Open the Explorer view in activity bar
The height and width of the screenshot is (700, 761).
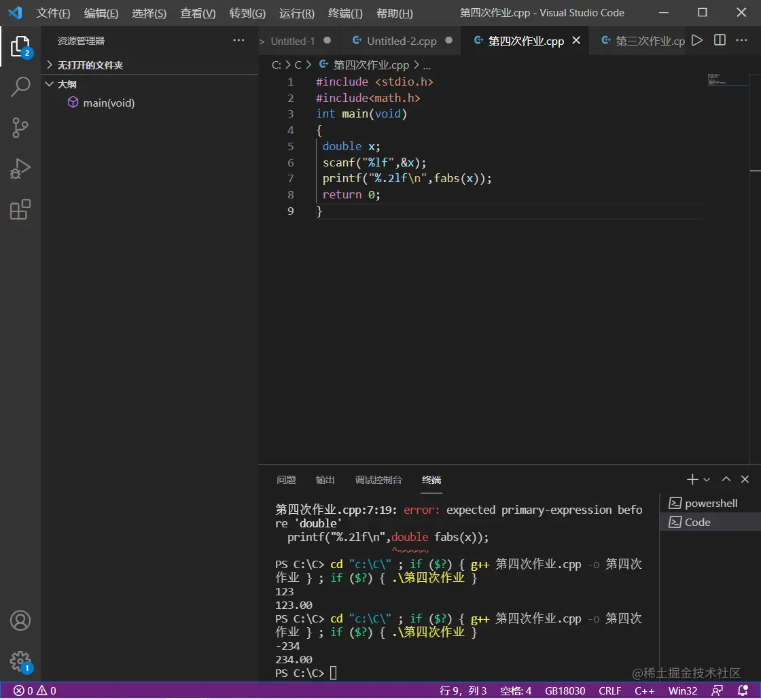(x=20, y=46)
